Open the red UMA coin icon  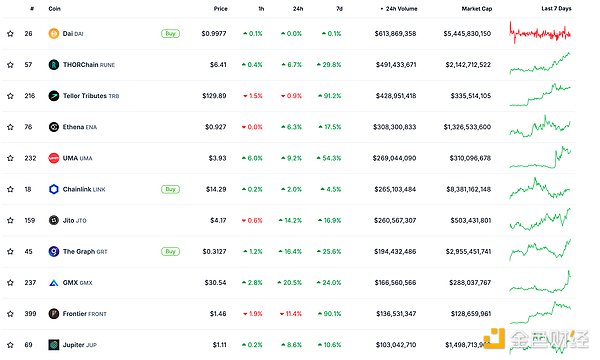tap(54, 158)
